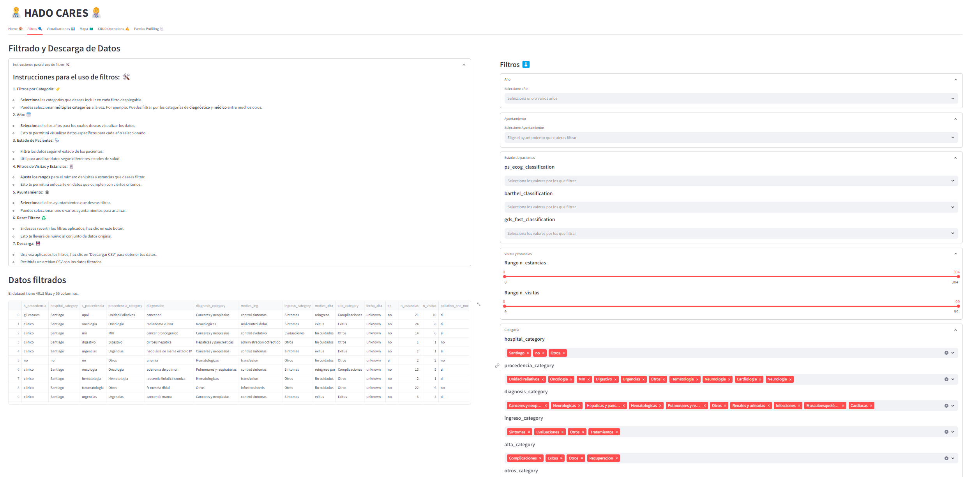Collapse the Categoría filter section
Screen dimensions: 980x477
pos(955,330)
